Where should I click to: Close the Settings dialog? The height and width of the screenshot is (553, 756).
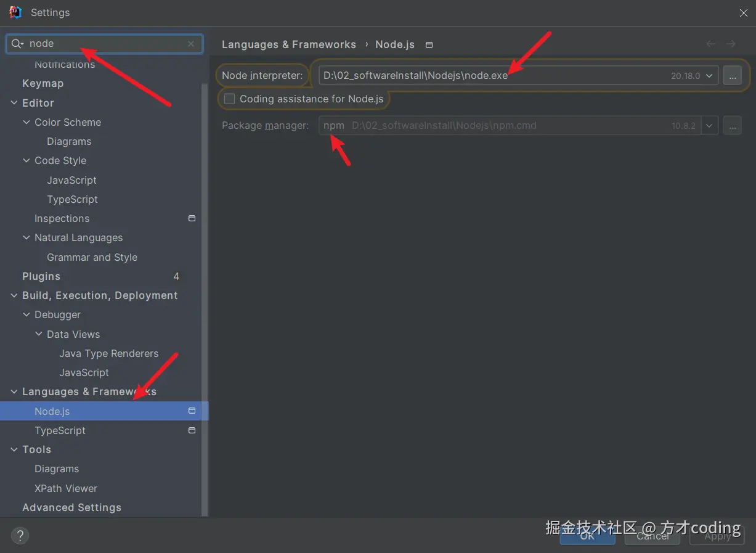click(744, 13)
